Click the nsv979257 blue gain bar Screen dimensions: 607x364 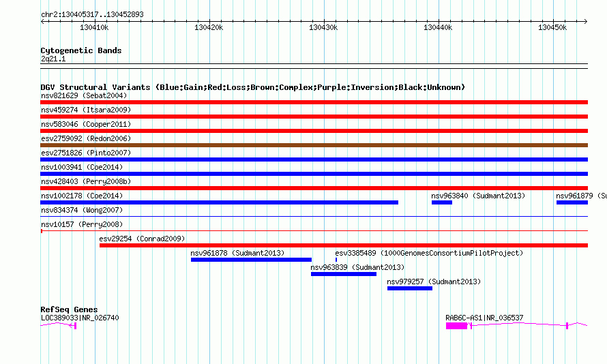pos(410,288)
